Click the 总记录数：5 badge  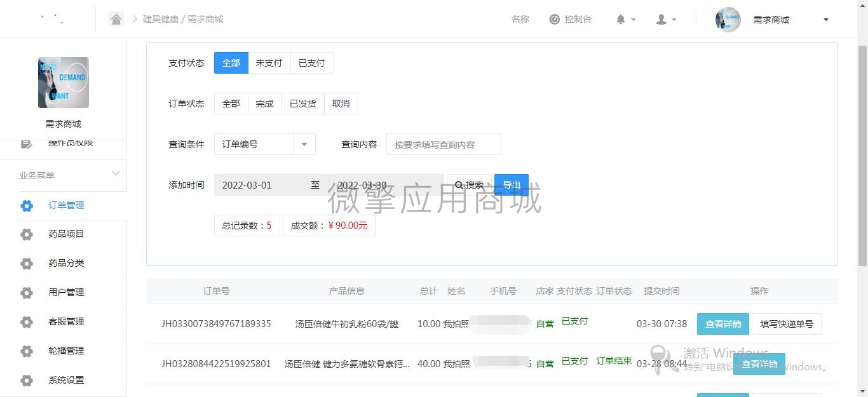click(x=247, y=225)
